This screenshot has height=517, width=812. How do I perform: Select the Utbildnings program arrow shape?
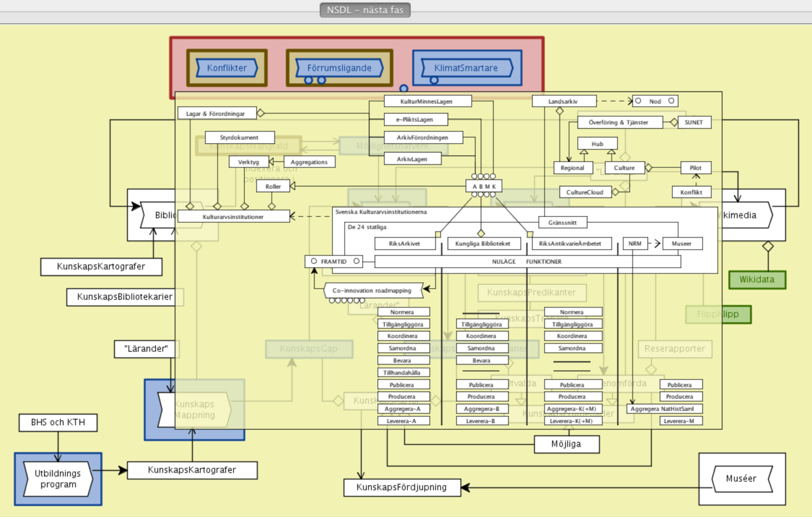click(x=58, y=478)
